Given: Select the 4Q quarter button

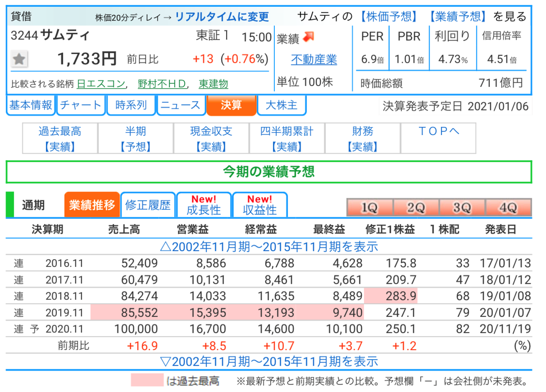Looking at the screenshot, I should (508, 207).
